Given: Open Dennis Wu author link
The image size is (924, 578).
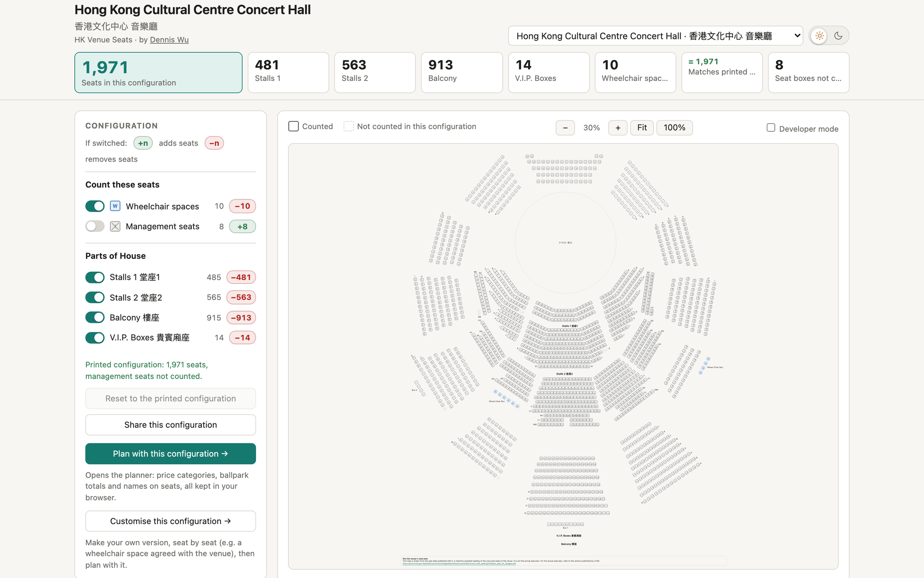Looking at the screenshot, I should click(x=169, y=40).
